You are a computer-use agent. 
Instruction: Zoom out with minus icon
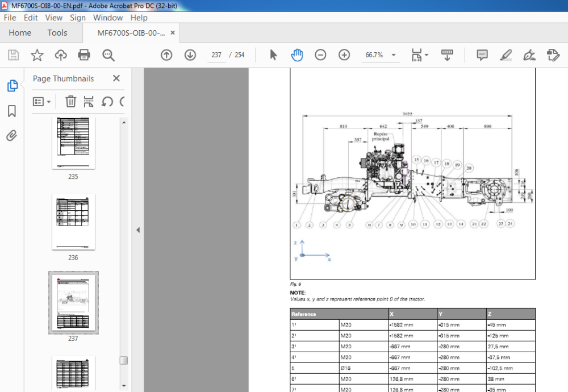tap(320, 55)
